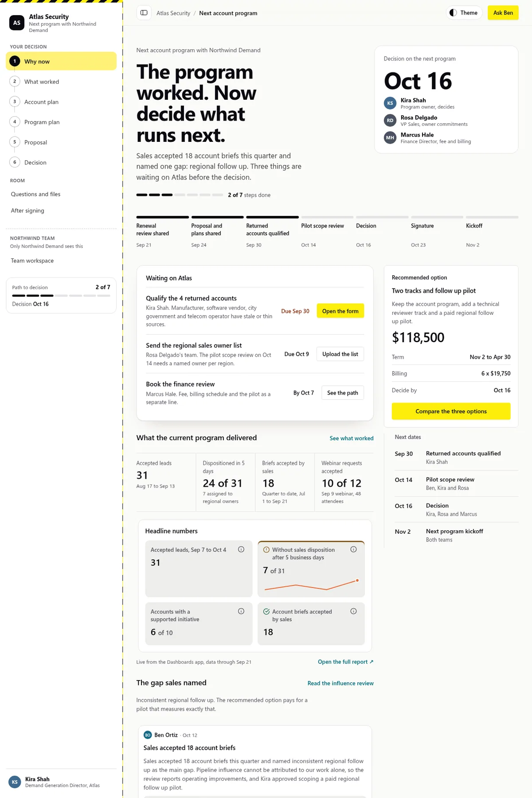The width and height of the screenshot is (532, 798).
Task: Click the 2 of 7 steps progress bar
Action: click(180, 195)
